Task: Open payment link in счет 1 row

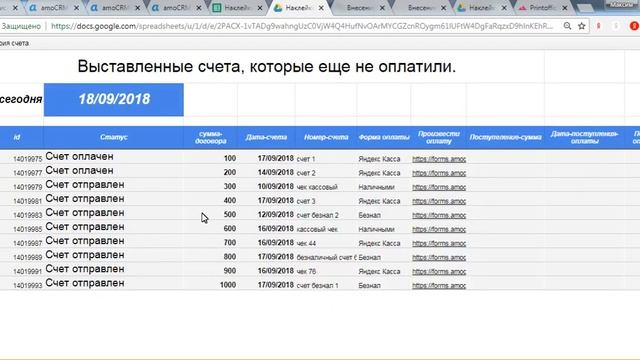Action: (x=439, y=159)
